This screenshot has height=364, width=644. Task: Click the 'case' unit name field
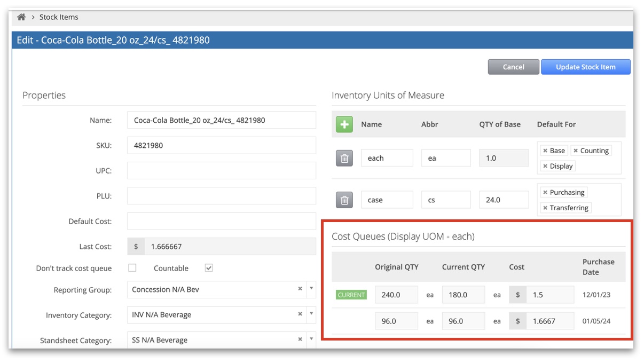click(387, 200)
